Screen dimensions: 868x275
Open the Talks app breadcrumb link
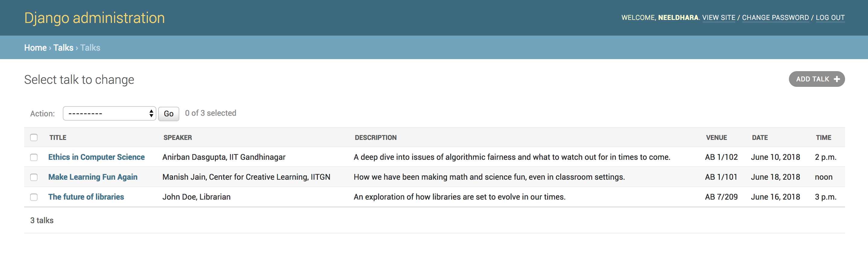click(x=63, y=47)
